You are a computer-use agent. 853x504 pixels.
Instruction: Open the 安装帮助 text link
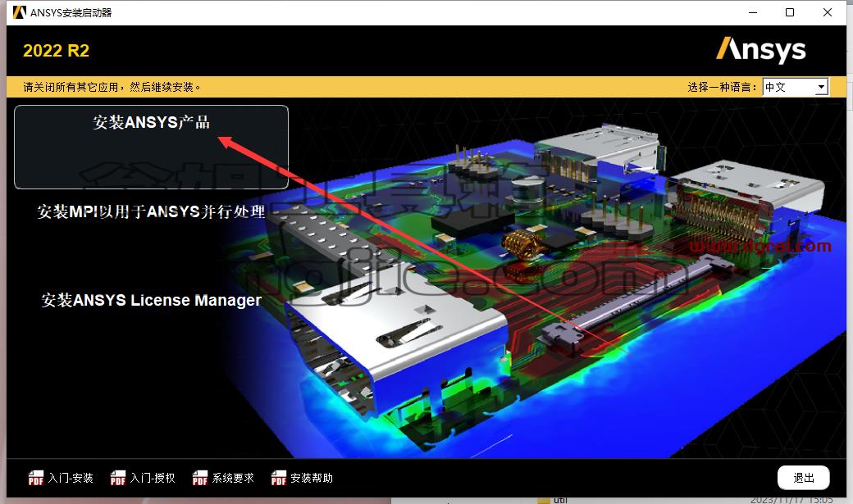(311, 478)
